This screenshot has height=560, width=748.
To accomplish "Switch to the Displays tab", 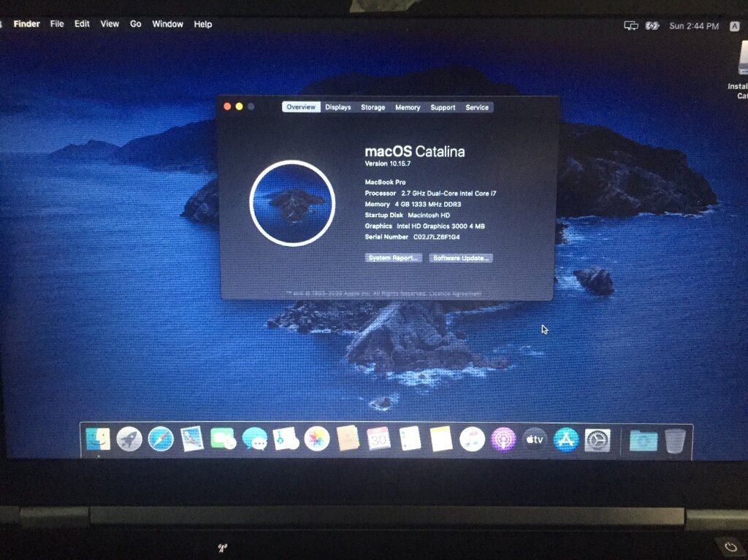I will [x=338, y=107].
